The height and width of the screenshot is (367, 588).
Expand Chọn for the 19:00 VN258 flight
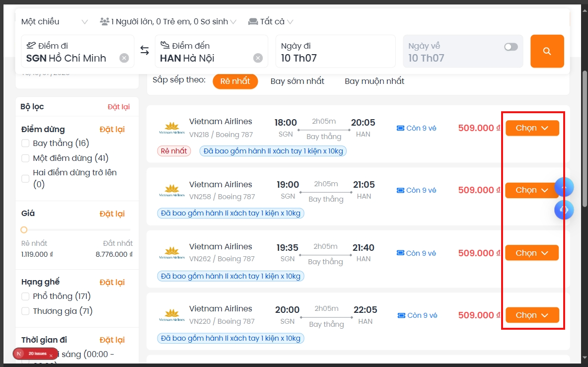532,190
